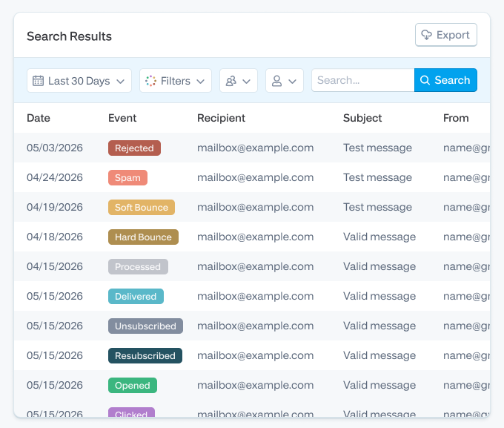Image resolution: width=504 pixels, height=428 pixels.
Task: Click the Export button
Action: (446, 35)
